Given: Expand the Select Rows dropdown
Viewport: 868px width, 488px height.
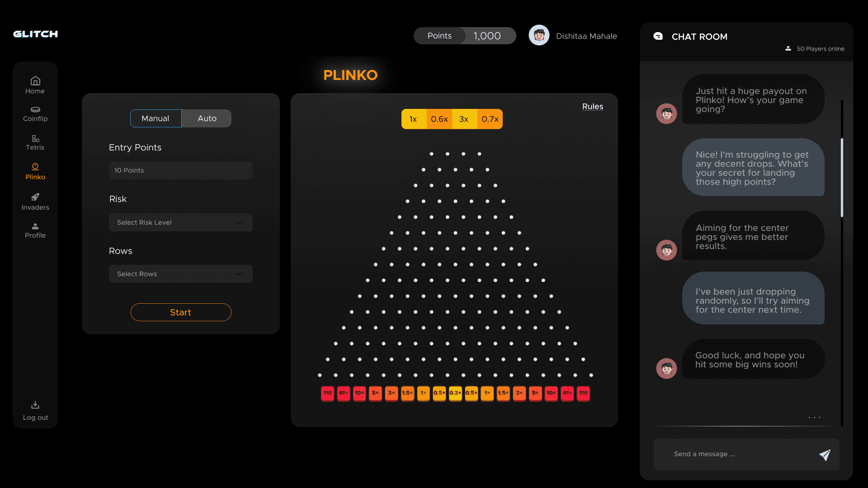Looking at the screenshot, I should click(x=180, y=274).
